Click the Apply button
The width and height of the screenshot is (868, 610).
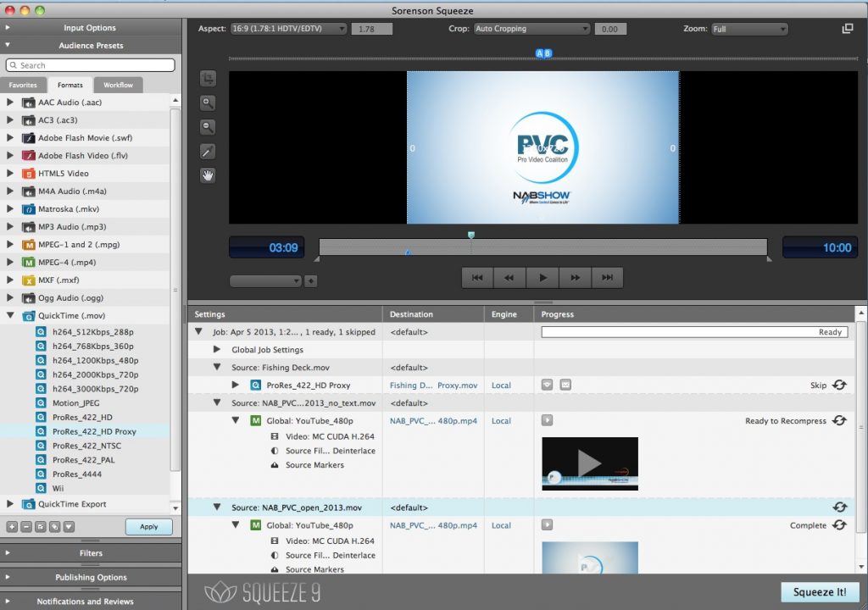(x=149, y=526)
